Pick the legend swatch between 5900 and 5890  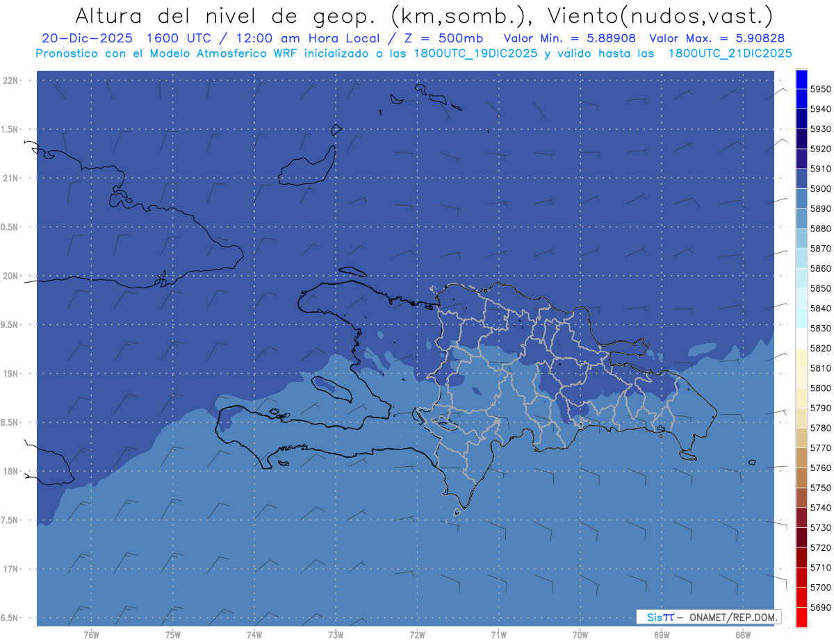[x=801, y=199]
